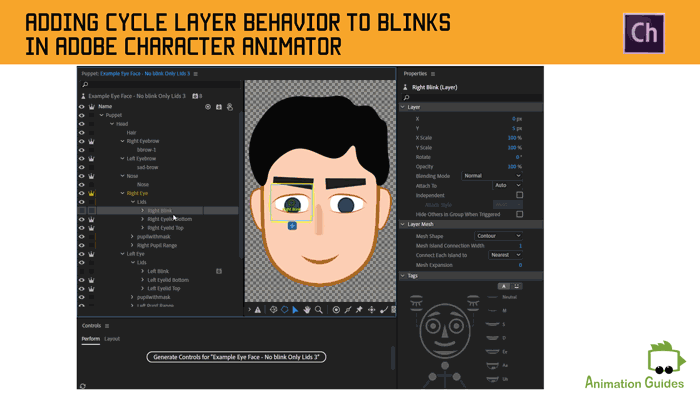The image size is (700, 394).
Task: Collapse the Layer properties section
Action: 403,107
